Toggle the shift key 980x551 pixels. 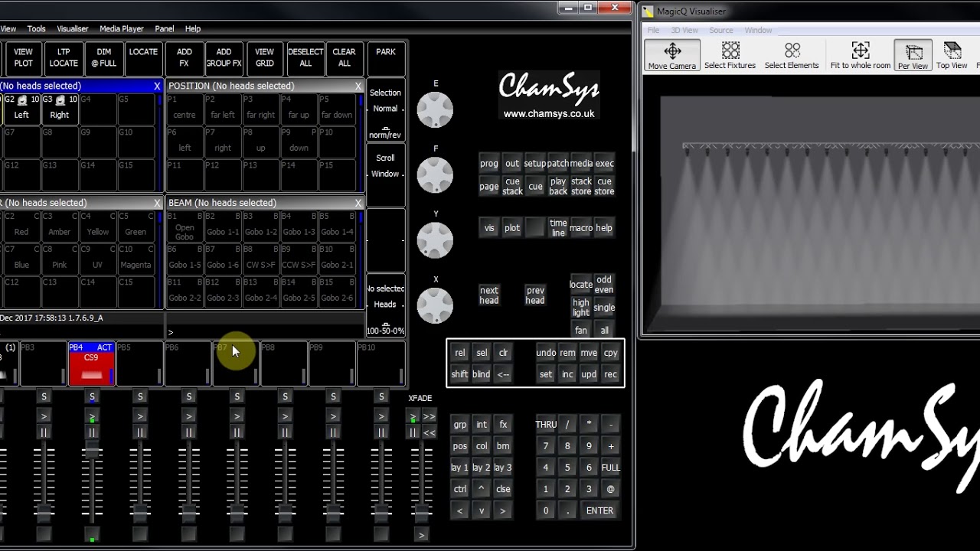459,374
